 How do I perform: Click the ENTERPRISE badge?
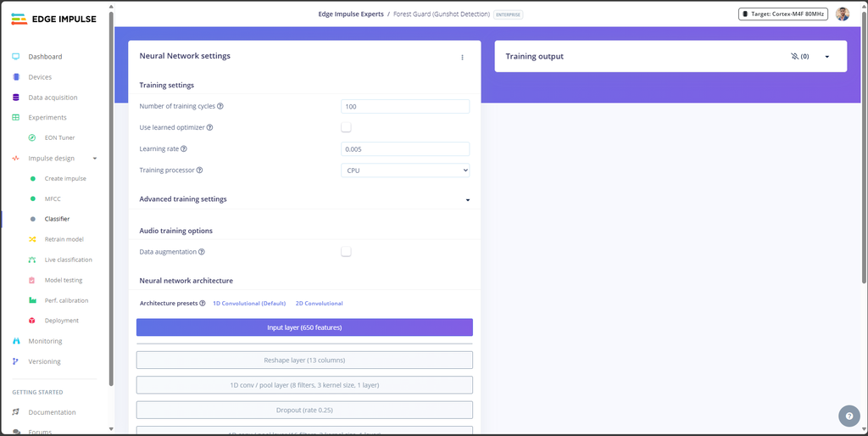pyautogui.click(x=509, y=14)
